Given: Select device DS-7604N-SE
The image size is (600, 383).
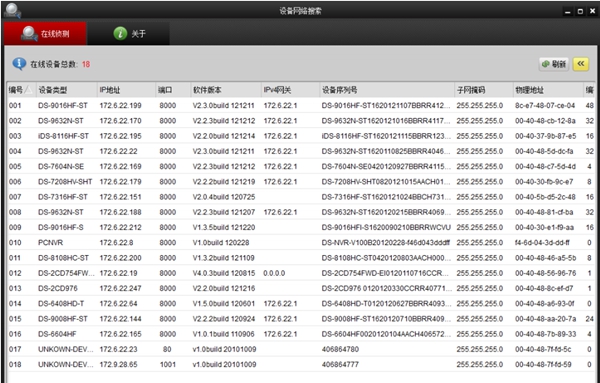Looking at the screenshot, I should [61, 167].
